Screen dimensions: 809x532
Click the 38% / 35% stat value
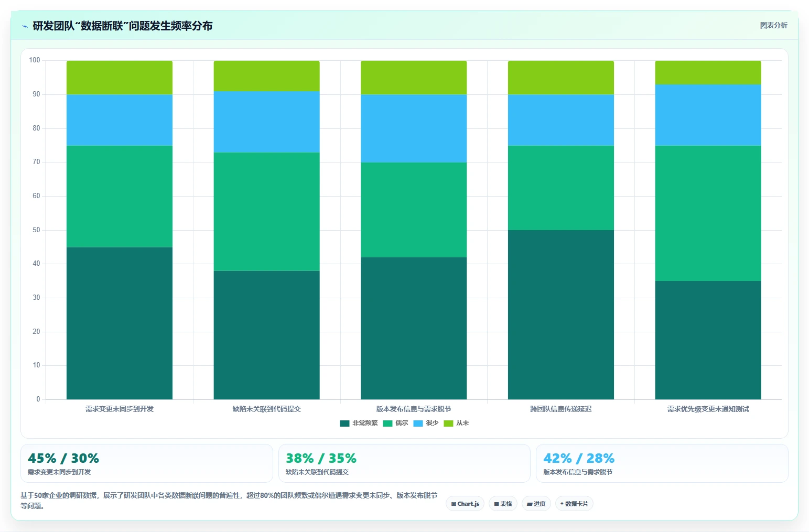(x=321, y=459)
